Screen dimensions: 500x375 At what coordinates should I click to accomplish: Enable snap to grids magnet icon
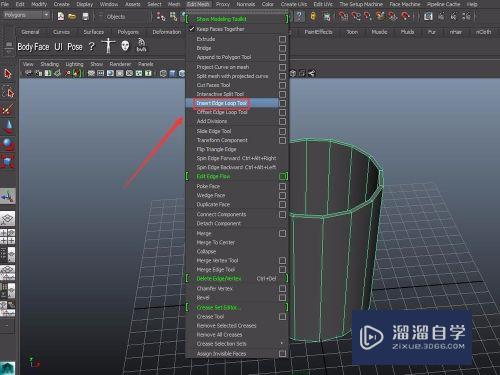(x=342, y=16)
